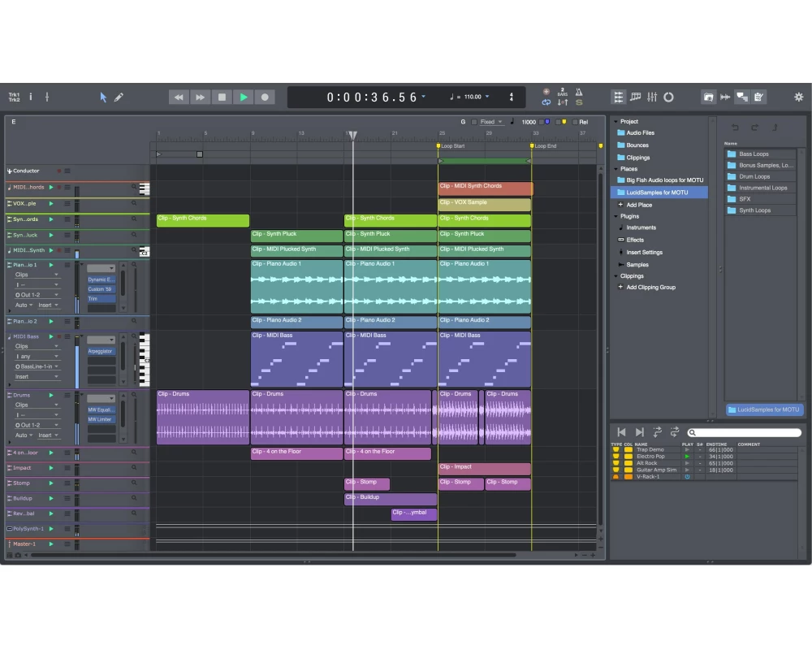This screenshot has height=650, width=812.
Task: Open preferences with the gear icon
Action: coord(798,97)
